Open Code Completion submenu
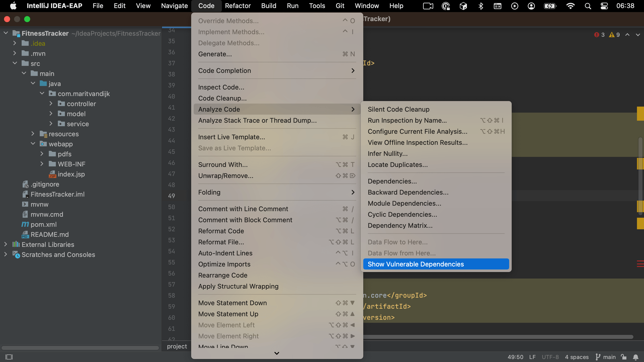This screenshot has width=644, height=362. [x=277, y=71]
